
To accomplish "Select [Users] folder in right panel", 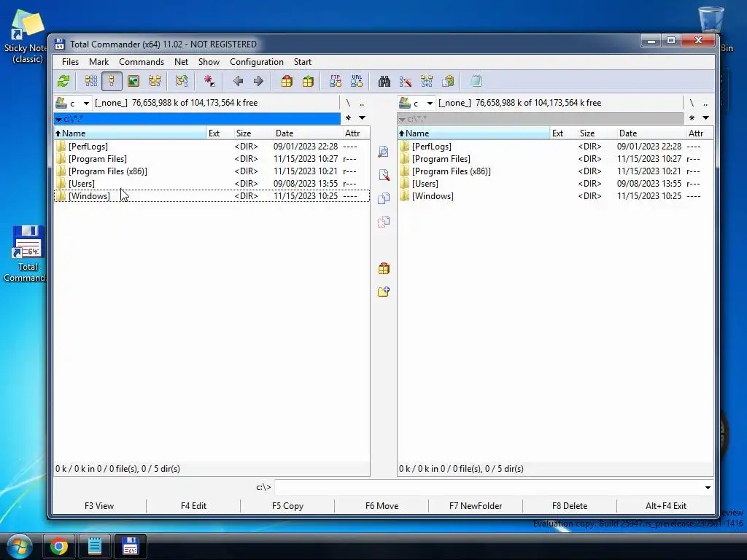I will pyautogui.click(x=555, y=183).
